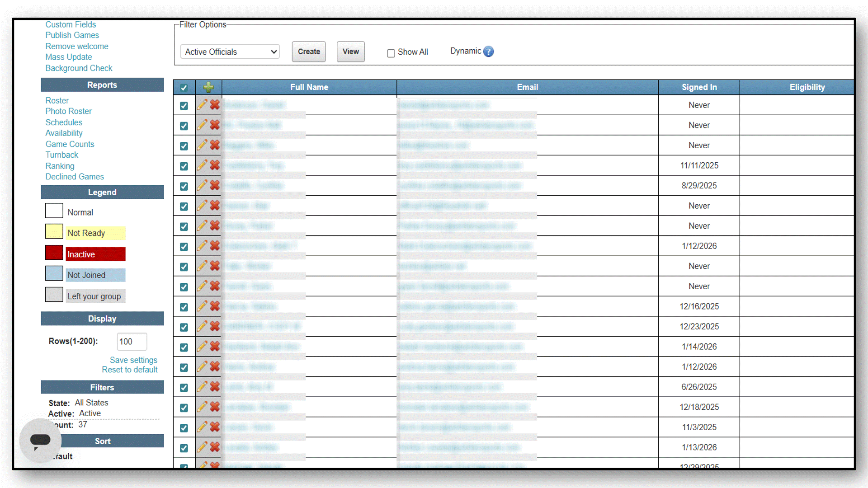
Task: Click the View filter button
Action: point(351,52)
